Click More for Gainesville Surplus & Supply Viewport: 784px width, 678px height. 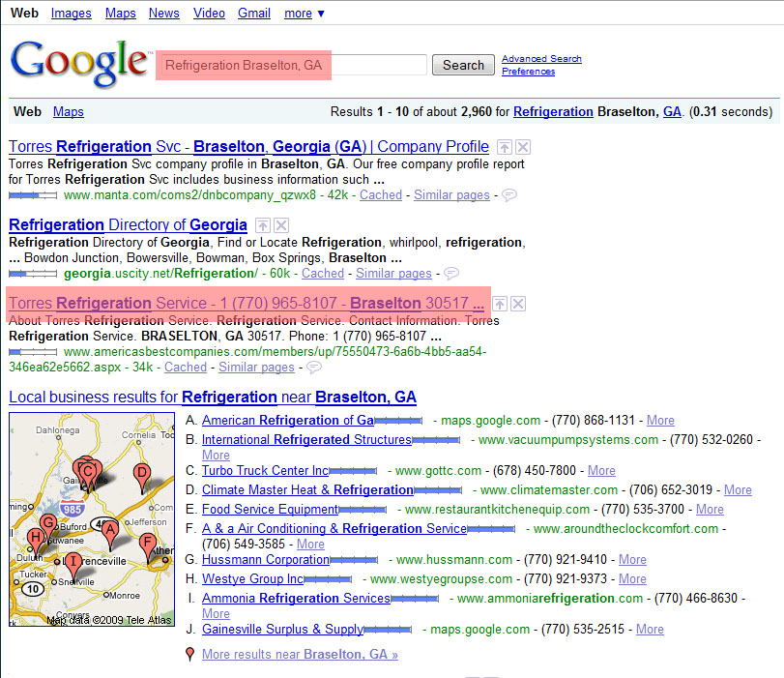[x=650, y=630]
